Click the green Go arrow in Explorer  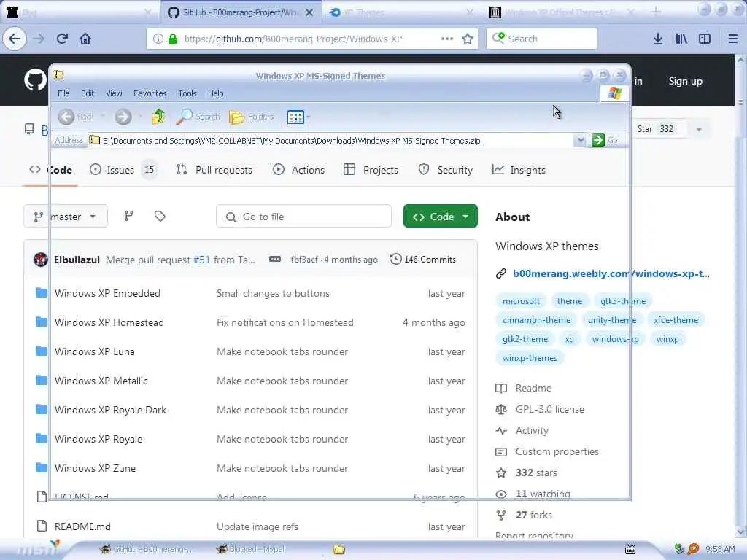(598, 141)
